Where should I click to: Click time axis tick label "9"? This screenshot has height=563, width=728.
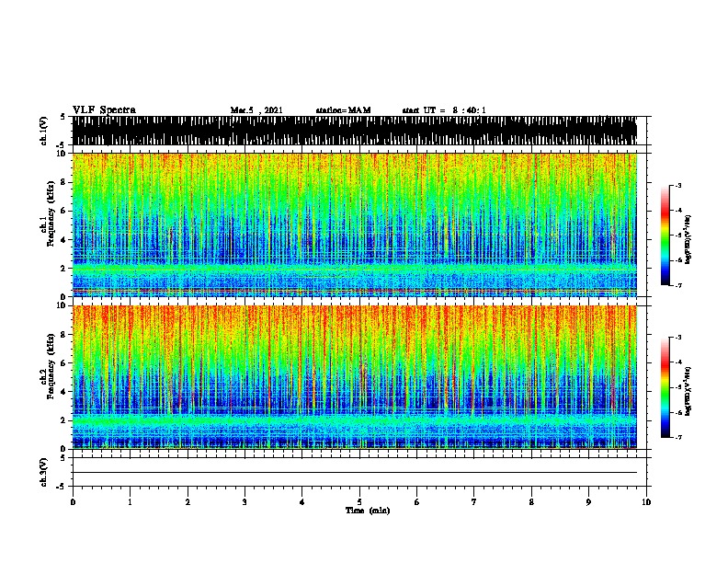[x=588, y=501]
